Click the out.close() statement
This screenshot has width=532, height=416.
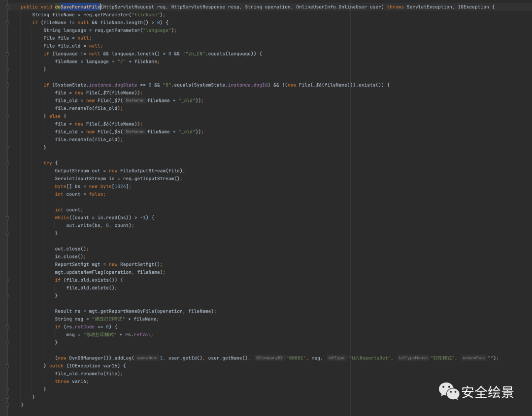click(x=71, y=249)
